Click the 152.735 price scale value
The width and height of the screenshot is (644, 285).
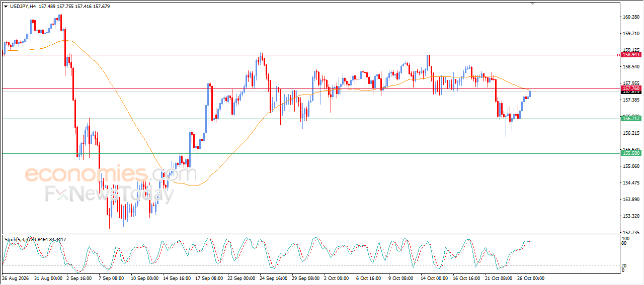tap(631, 233)
